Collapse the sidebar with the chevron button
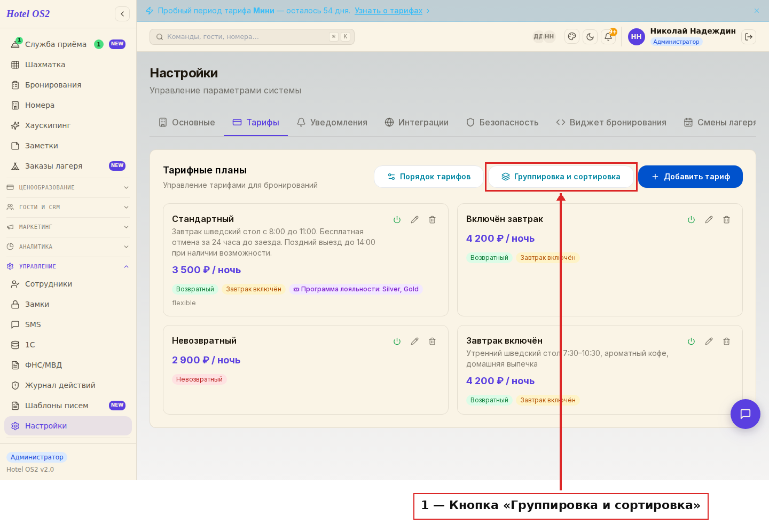This screenshot has width=769, height=532. pyautogui.click(x=122, y=14)
